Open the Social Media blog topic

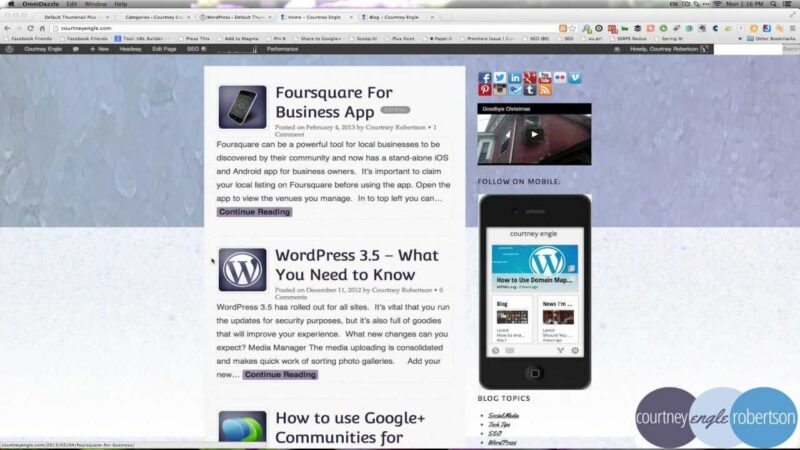[503, 416]
